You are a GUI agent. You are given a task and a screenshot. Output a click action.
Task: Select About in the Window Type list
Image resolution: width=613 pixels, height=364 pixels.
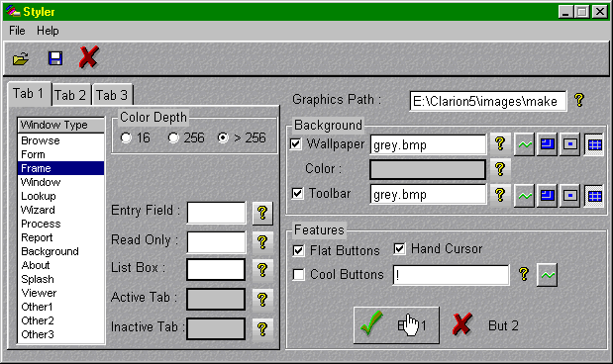[x=61, y=265]
